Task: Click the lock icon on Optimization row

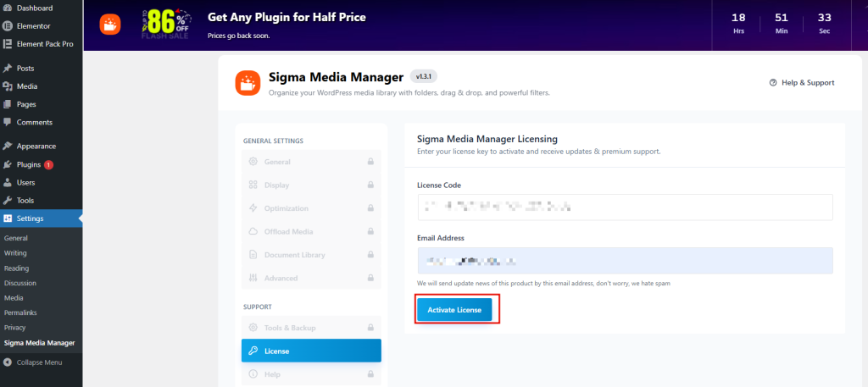Action: (x=370, y=207)
